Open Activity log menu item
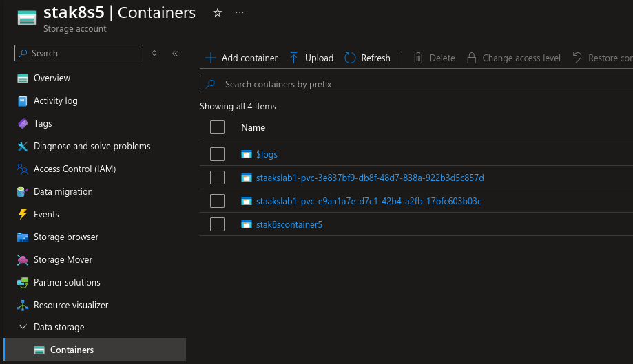The image size is (633, 364). [55, 100]
